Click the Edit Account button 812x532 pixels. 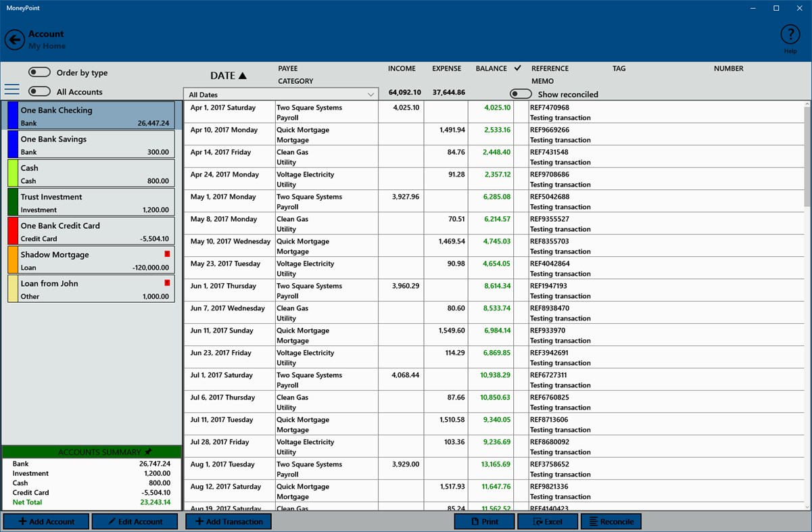point(135,521)
